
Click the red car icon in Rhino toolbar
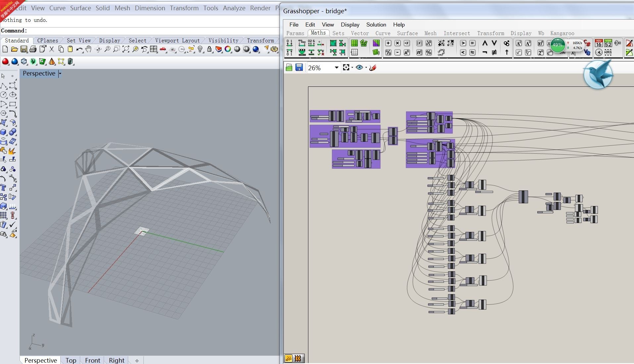click(x=163, y=49)
